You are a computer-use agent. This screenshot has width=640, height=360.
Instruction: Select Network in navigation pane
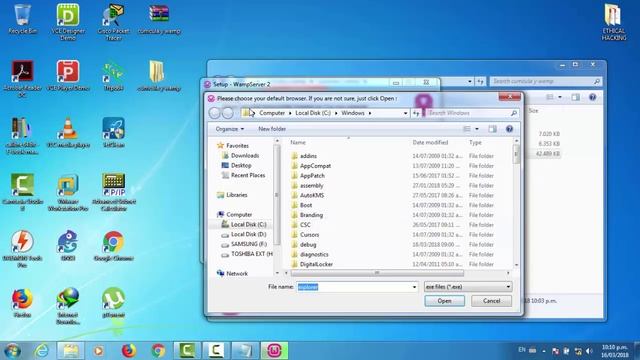237,273
